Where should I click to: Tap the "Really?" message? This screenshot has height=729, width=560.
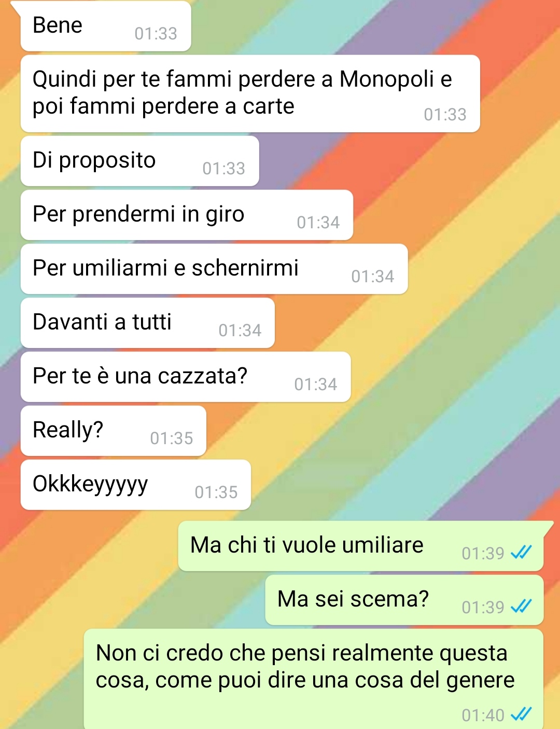(x=114, y=431)
